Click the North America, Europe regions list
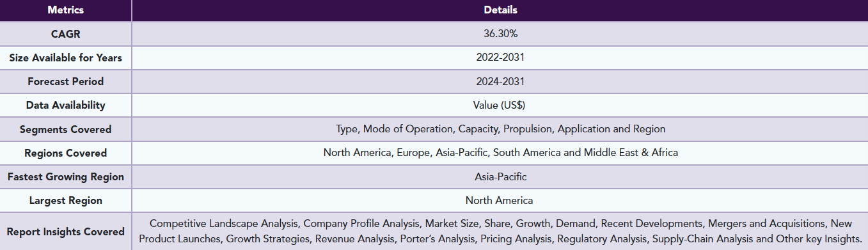This screenshot has width=868, height=250. coord(500,153)
